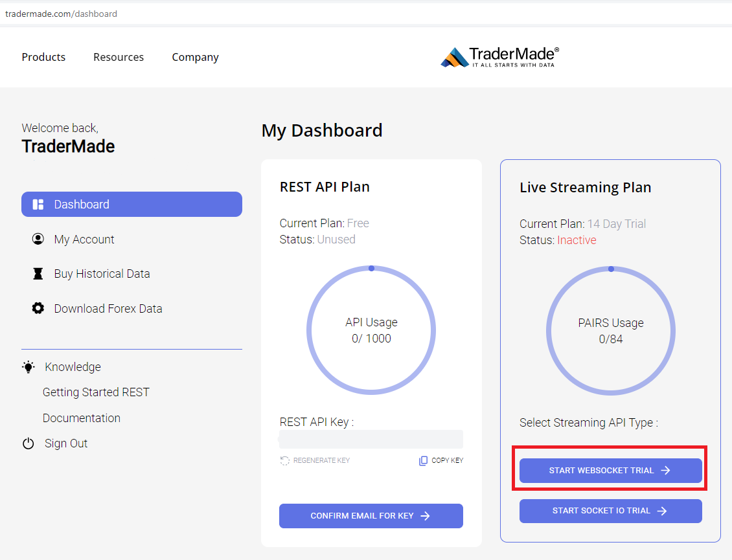
Task: Copy the REST API key
Action: coord(441,460)
